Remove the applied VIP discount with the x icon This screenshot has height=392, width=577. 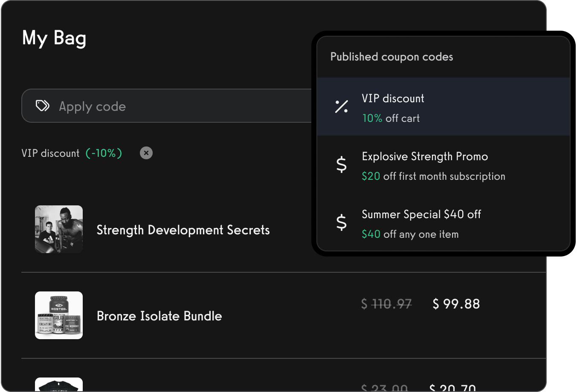(146, 153)
